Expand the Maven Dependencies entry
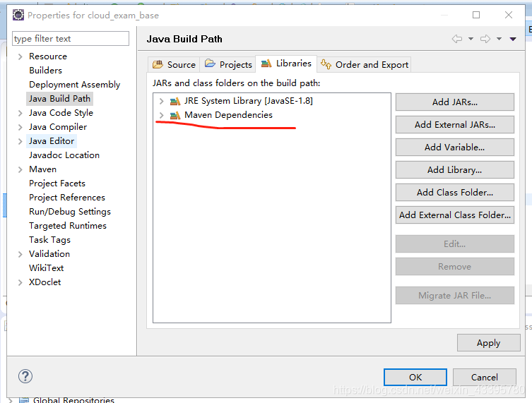532x403 pixels. (162, 115)
